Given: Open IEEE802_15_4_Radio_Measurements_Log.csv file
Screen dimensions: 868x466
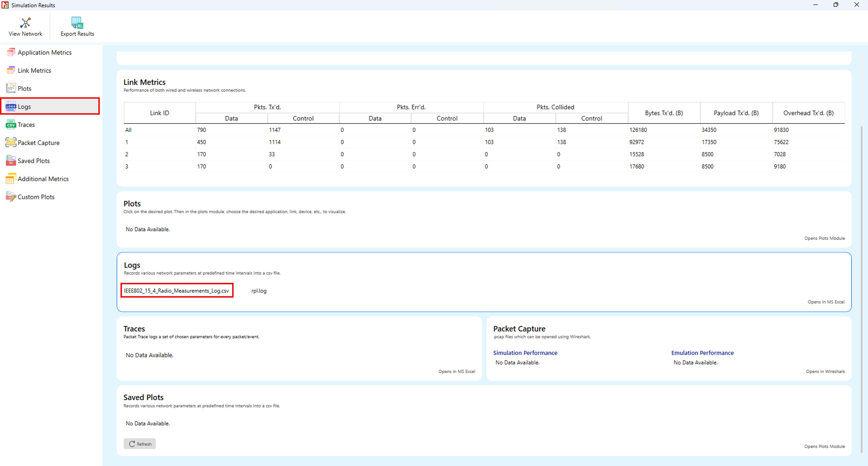Looking at the screenshot, I should [176, 291].
